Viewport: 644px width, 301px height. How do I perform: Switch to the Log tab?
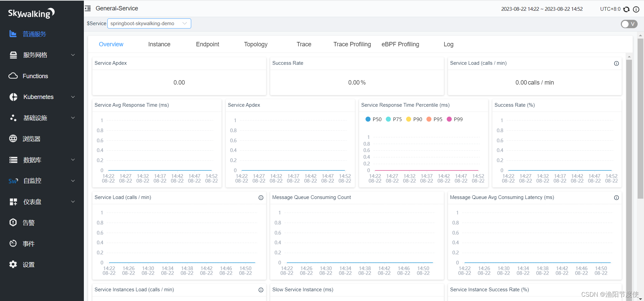tap(448, 44)
